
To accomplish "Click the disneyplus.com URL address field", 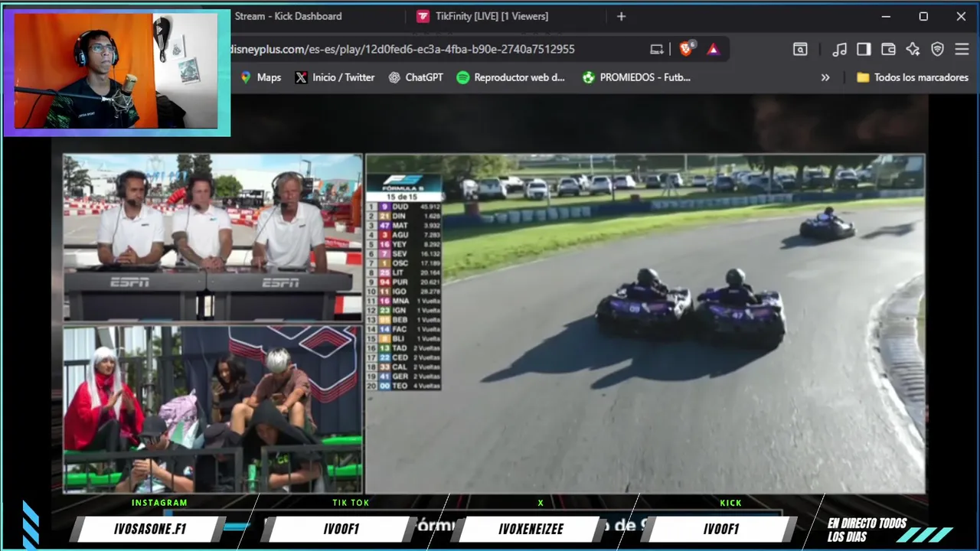I will [403, 49].
